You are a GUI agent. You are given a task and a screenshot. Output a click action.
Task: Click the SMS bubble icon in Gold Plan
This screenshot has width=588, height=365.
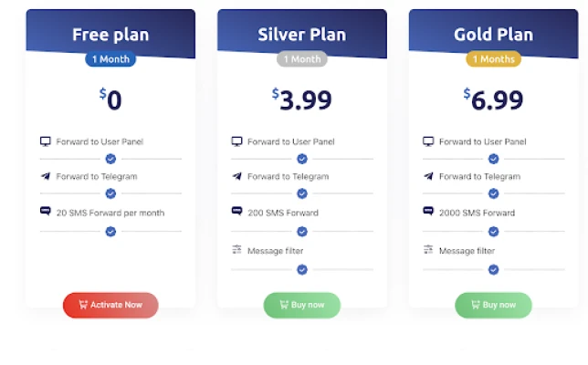click(428, 212)
